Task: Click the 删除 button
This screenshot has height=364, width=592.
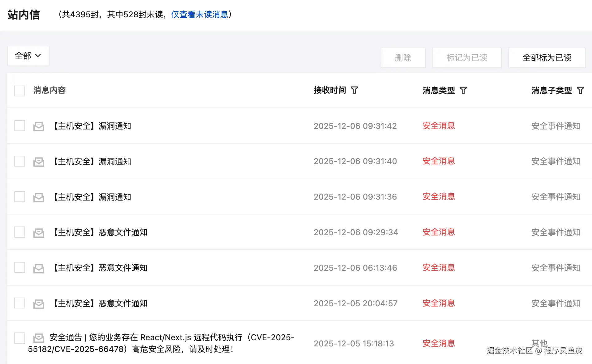Action: [403, 58]
